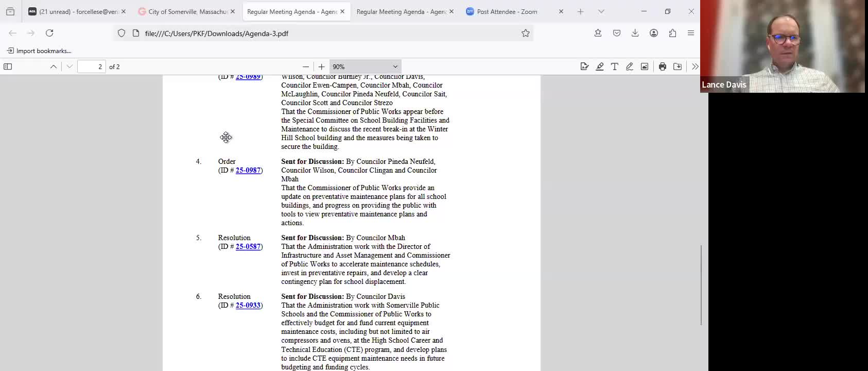
Task: Open the 90% zoom level dropdown
Action: tap(365, 66)
